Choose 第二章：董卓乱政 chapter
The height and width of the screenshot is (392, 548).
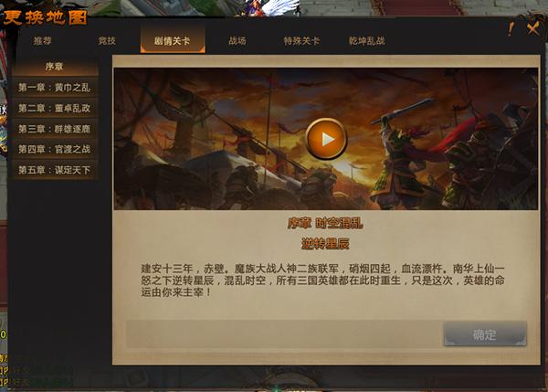coord(55,108)
